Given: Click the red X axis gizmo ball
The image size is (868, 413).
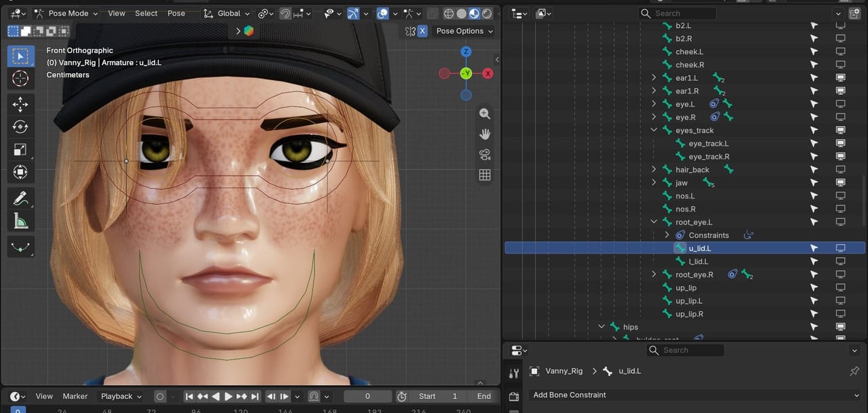Looking at the screenshot, I should pyautogui.click(x=488, y=73).
